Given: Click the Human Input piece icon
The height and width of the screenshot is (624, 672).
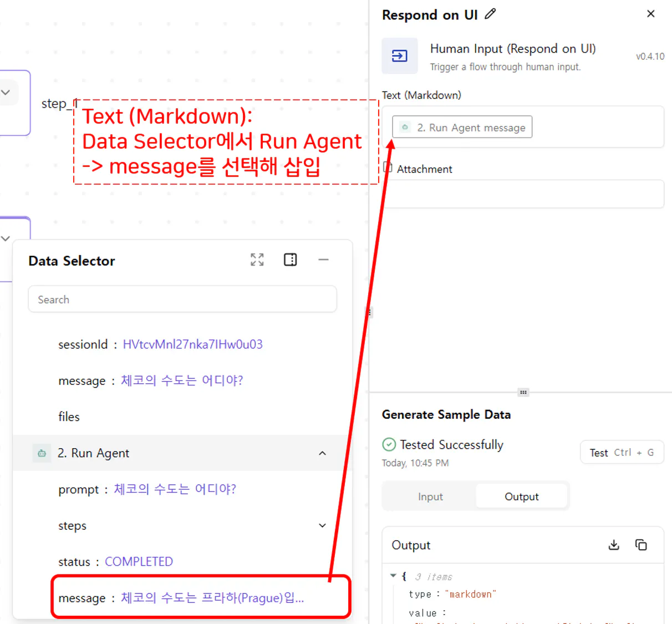Looking at the screenshot, I should pyautogui.click(x=400, y=56).
